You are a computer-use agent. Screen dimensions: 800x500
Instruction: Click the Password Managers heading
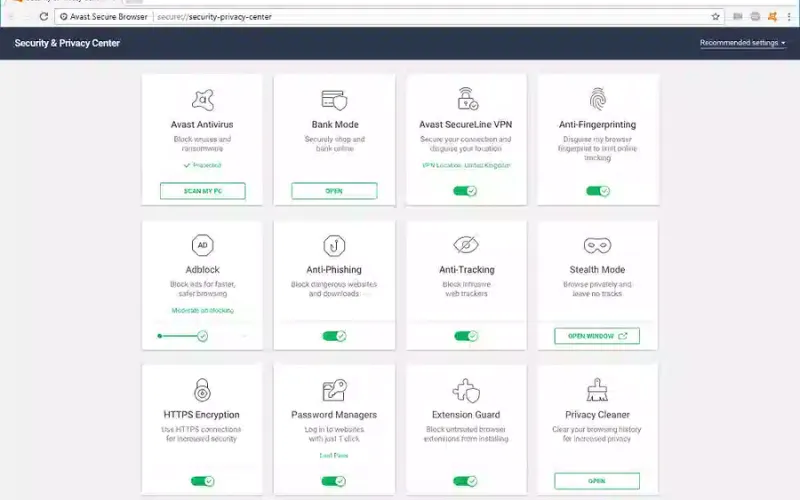pos(334,414)
